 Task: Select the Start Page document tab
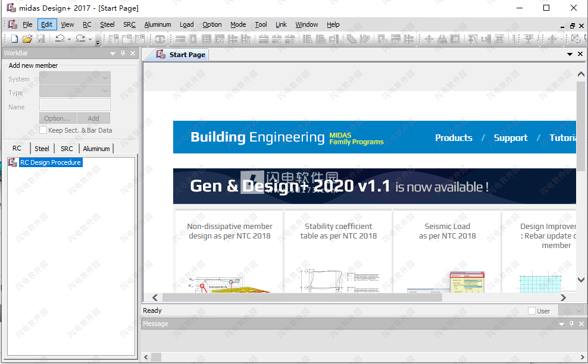[181, 55]
